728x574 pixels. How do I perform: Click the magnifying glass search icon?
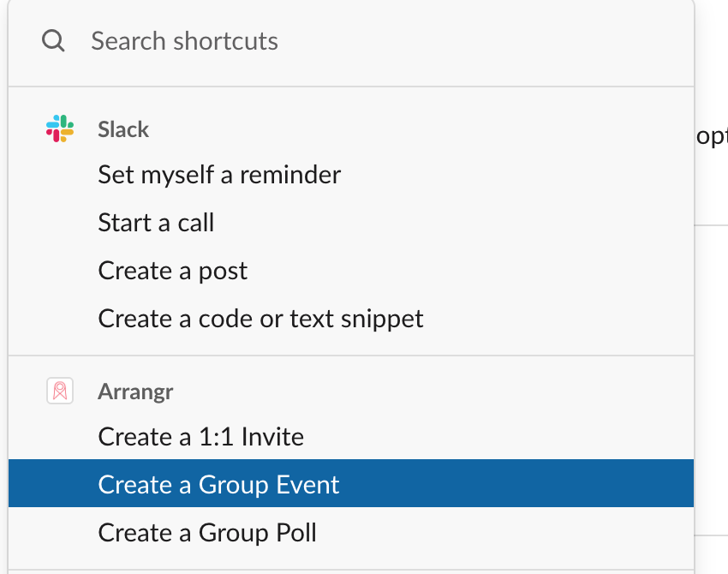tap(53, 41)
